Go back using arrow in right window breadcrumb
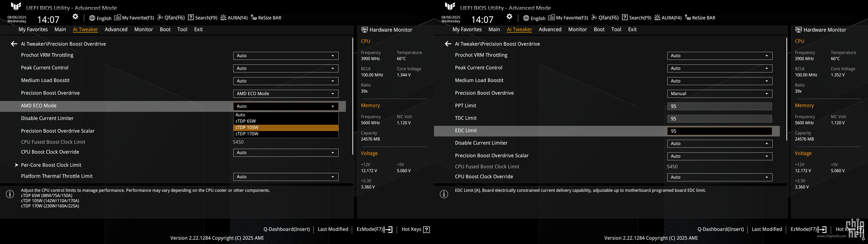This screenshot has height=244, width=868. pos(448,44)
